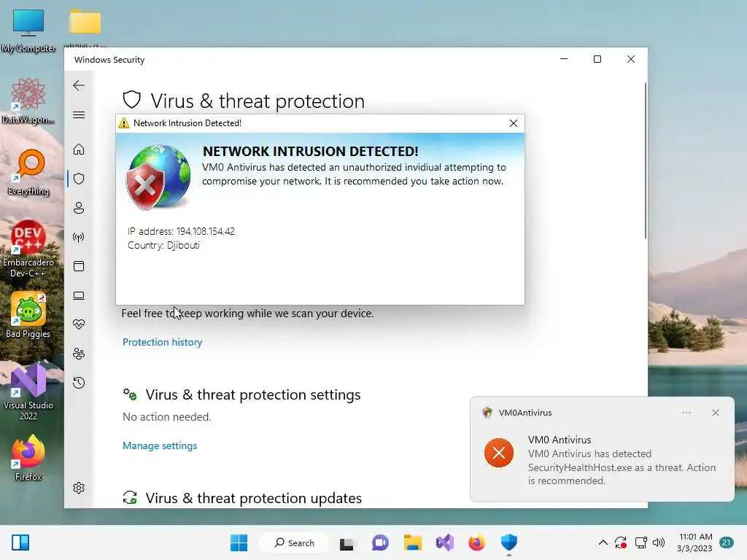Open Visual Studio from the taskbar
The height and width of the screenshot is (560, 747).
(444, 542)
